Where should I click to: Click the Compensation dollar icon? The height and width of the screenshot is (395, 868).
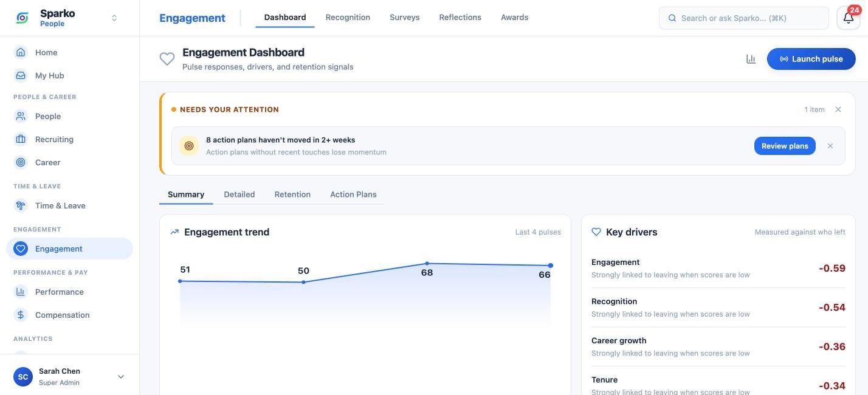pos(21,315)
